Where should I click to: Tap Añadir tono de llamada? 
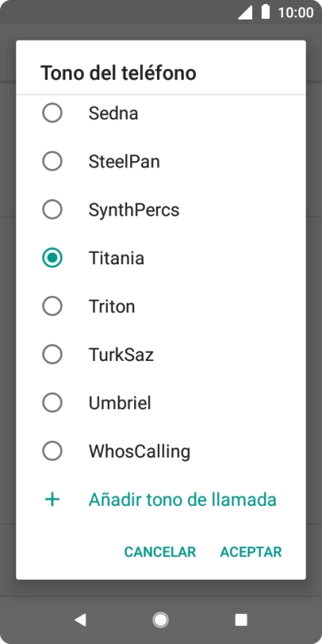point(182,499)
